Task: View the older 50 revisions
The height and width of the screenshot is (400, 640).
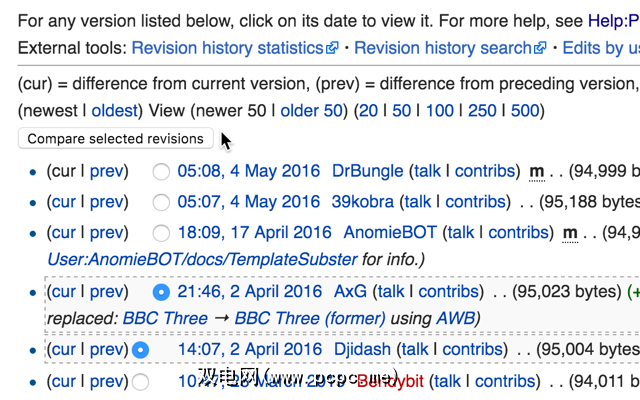Action: tap(310, 110)
